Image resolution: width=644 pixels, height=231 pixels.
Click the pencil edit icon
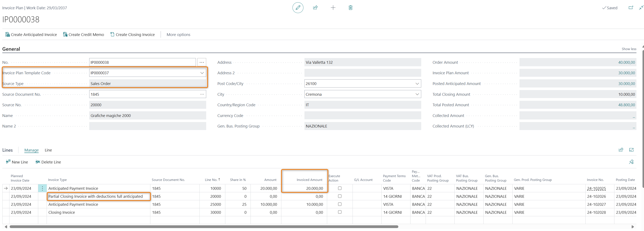298,8
